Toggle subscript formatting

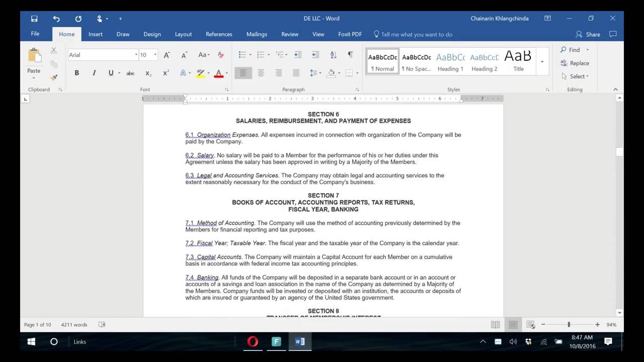coord(148,73)
